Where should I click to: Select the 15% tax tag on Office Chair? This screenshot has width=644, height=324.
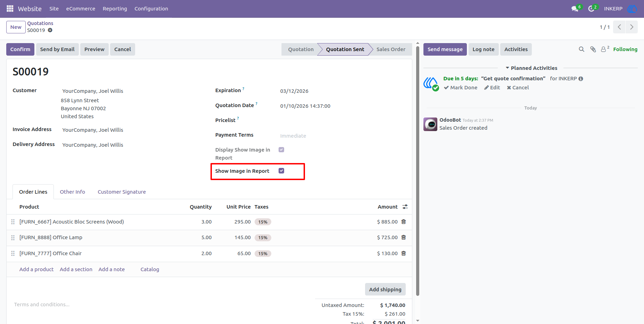pyautogui.click(x=263, y=253)
